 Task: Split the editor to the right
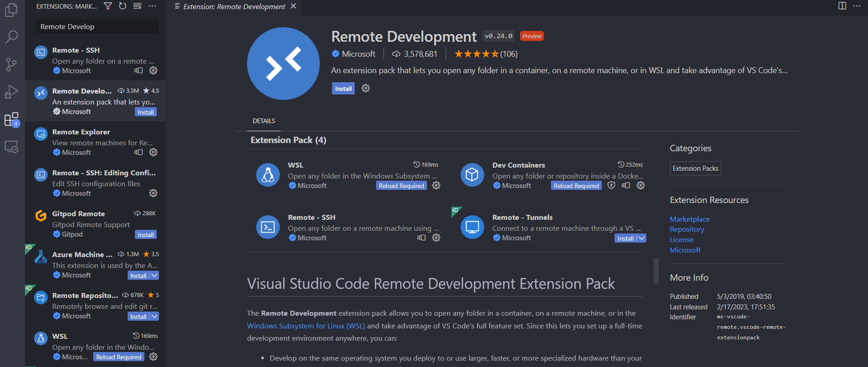(842, 6)
